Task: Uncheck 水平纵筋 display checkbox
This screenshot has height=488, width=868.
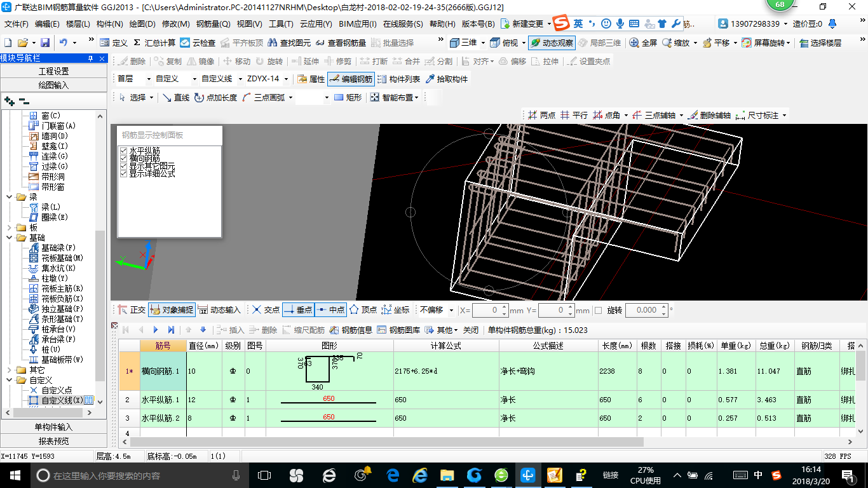Action: (124, 151)
